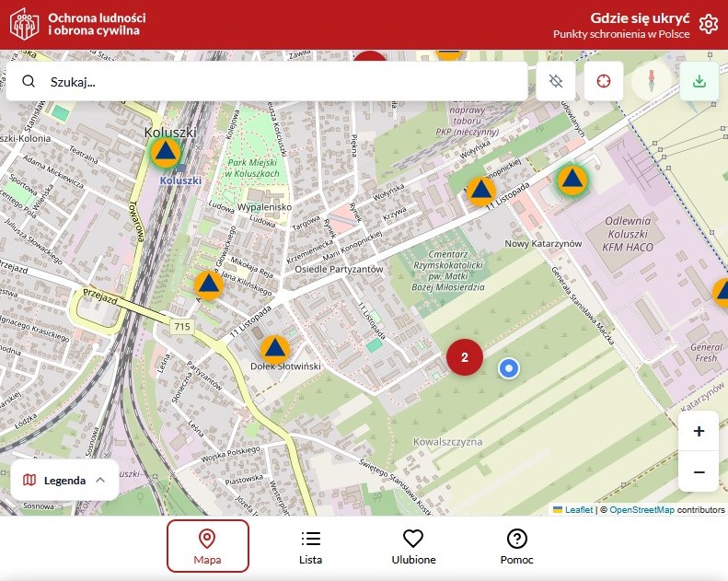Image resolution: width=728 pixels, height=581 pixels.
Task: Open the OpenStreetMap attribution link
Action: point(641,509)
